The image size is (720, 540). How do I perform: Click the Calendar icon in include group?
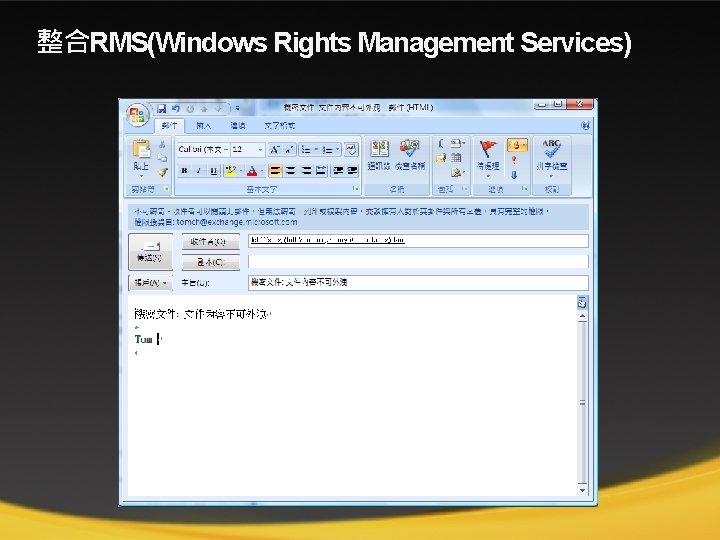(x=456, y=158)
